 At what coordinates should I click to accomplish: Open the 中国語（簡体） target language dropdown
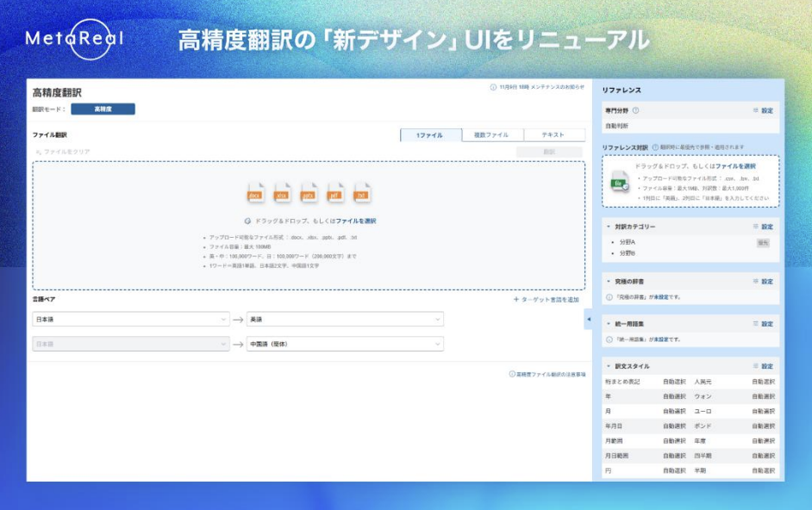click(x=345, y=344)
